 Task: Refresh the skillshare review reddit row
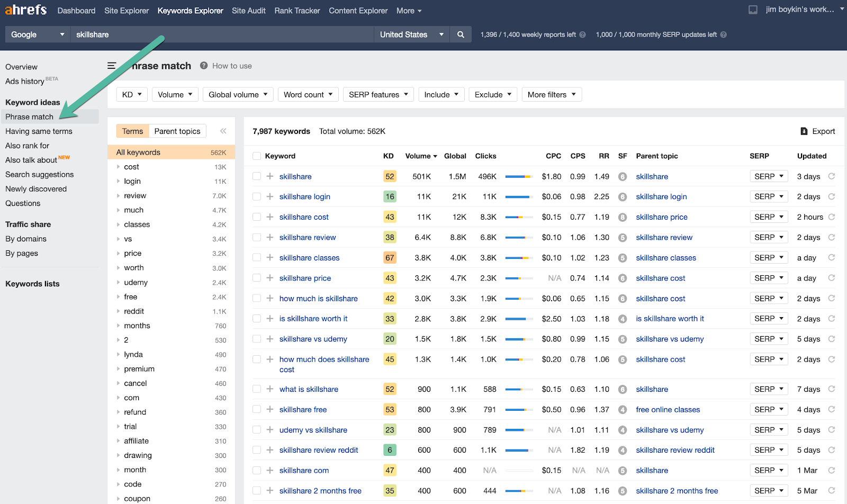(832, 450)
